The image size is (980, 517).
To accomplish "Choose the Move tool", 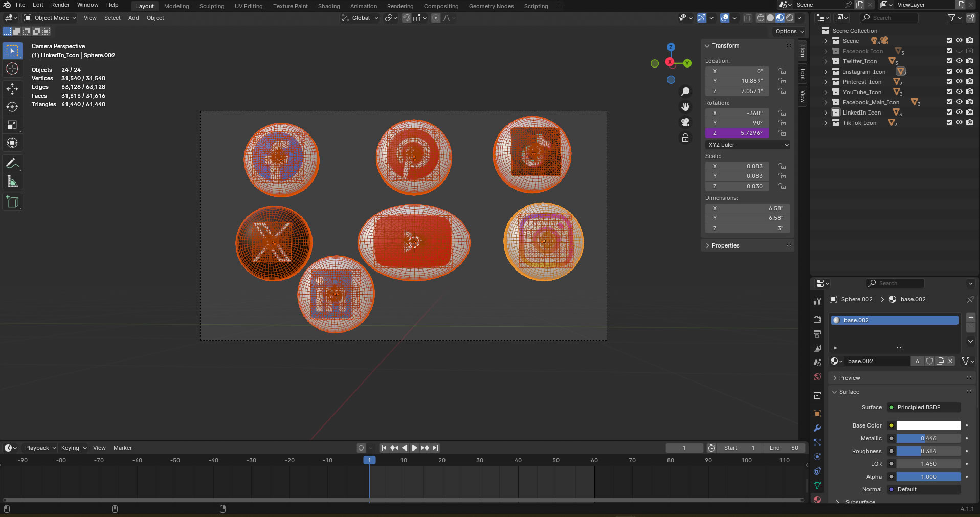I will (x=12, y=88).
